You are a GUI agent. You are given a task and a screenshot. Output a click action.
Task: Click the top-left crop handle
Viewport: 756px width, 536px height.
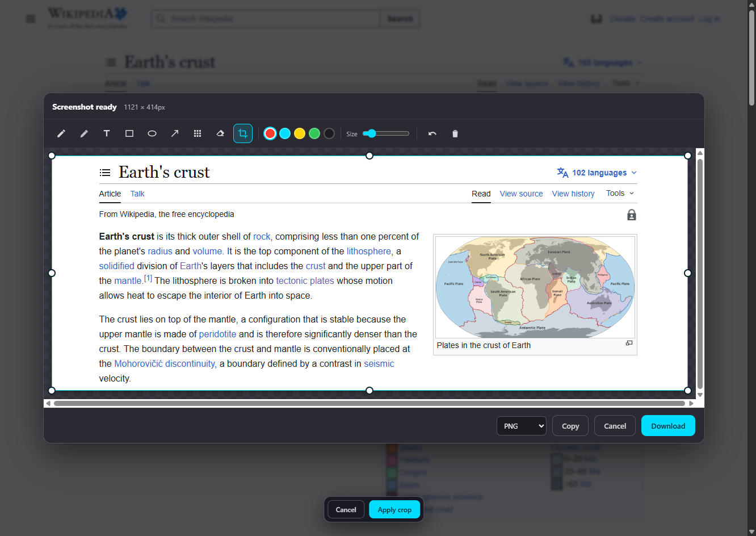tap(52, 156)
